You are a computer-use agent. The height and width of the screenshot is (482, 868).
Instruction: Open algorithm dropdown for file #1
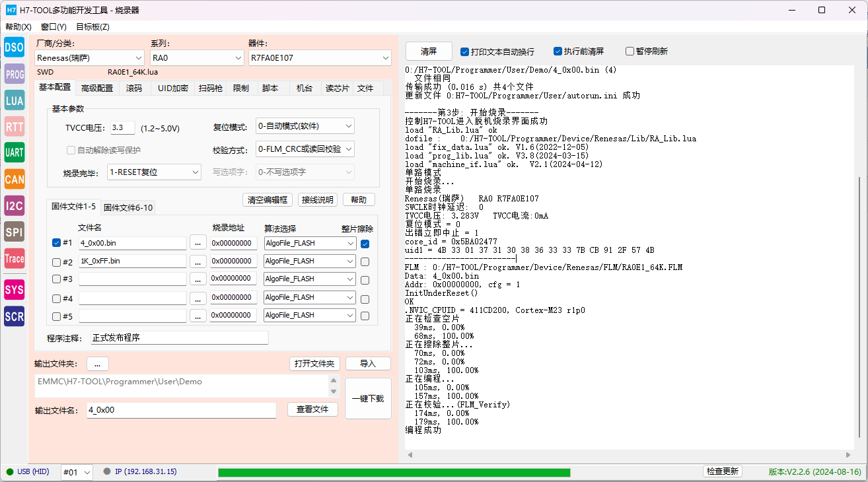[x=309, y=243]
